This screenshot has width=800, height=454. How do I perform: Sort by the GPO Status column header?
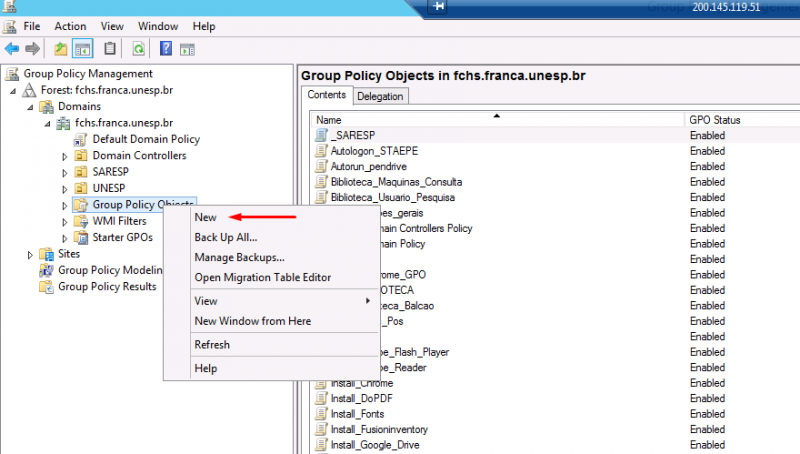point(742,120)
